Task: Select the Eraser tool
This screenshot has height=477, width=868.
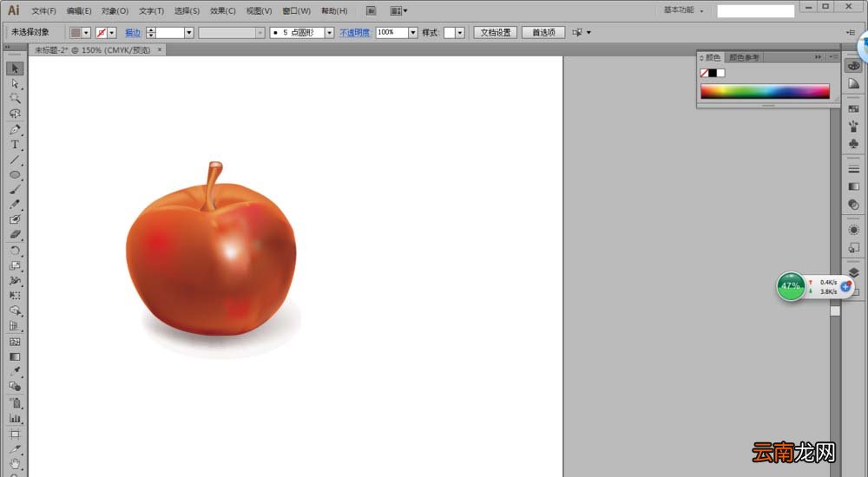Action: coord(15,235)
